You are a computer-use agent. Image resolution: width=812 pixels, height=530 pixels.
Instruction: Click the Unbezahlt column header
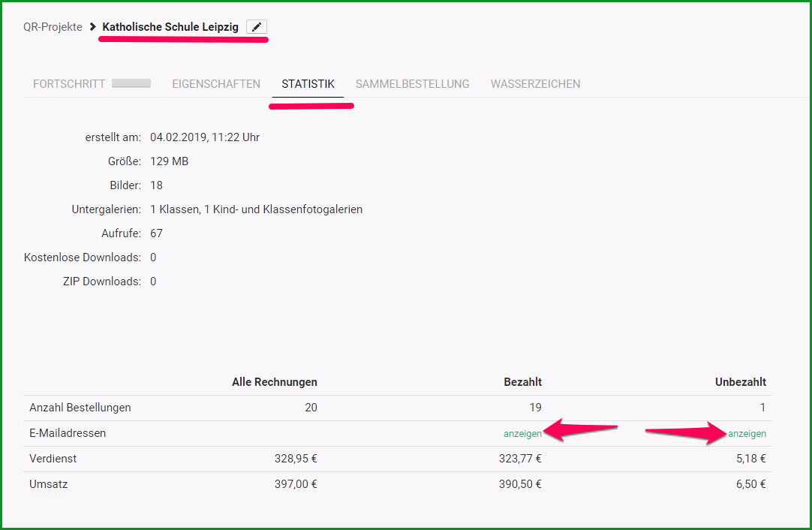coord(741,382)
